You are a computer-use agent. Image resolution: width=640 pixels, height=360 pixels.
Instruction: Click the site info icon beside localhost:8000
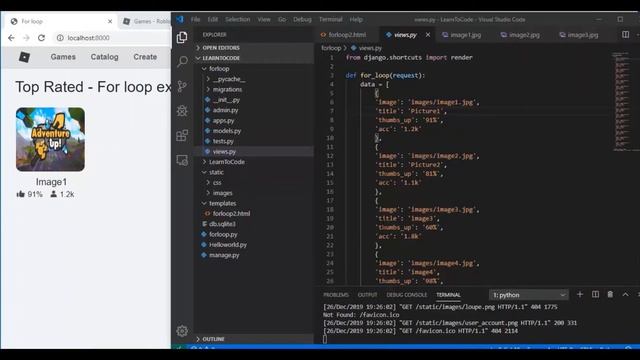[x=60, y=38]
